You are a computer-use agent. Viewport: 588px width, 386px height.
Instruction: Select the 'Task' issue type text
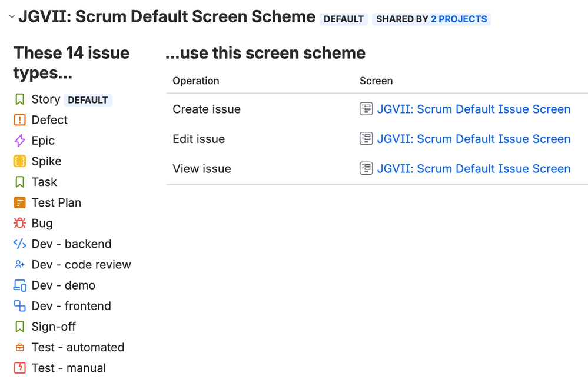tap(44, 182)
